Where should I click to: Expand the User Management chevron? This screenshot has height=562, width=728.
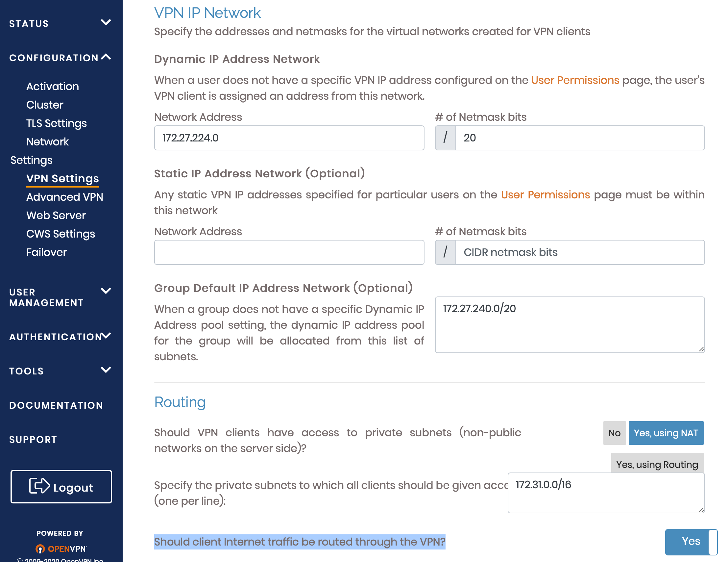pos(106,291)
